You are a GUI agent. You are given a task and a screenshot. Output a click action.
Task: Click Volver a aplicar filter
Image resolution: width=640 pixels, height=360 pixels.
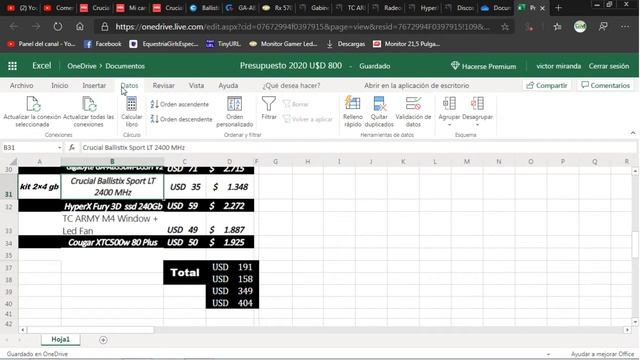(308, 119)
